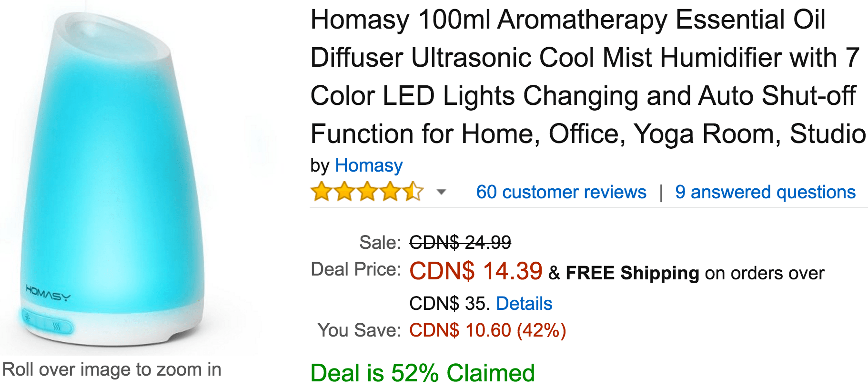
Task: Open shipping Details link
Action: coord(524,304)
